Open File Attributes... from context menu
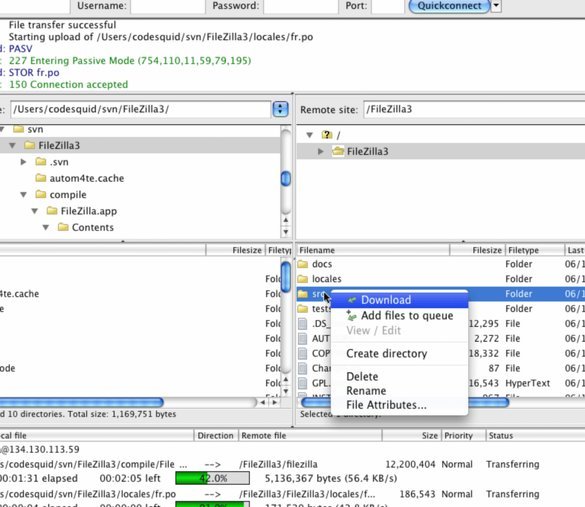585x507 pixels. click(386, 405)
